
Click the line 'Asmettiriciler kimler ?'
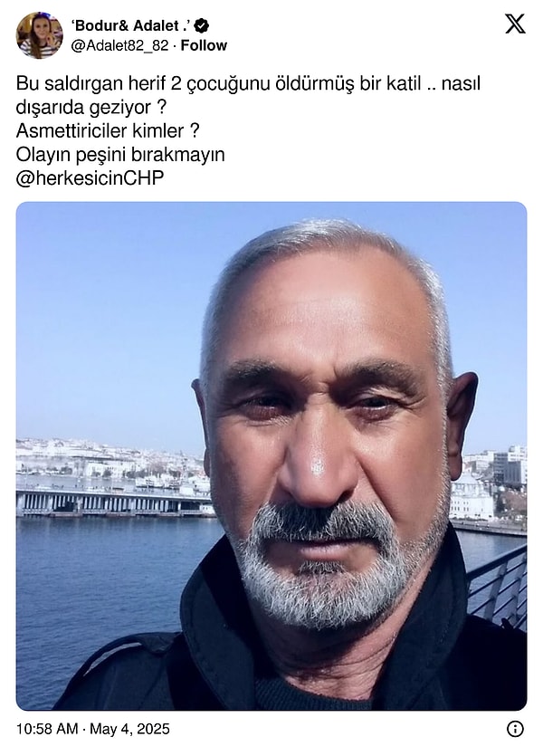pos(108,130)
